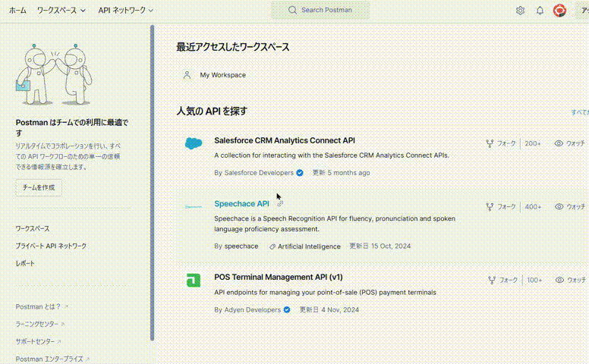Click the Speechace logo thumbnail
Image resolution: width=589 pixels, height=364 pixels.
(194, 207)
